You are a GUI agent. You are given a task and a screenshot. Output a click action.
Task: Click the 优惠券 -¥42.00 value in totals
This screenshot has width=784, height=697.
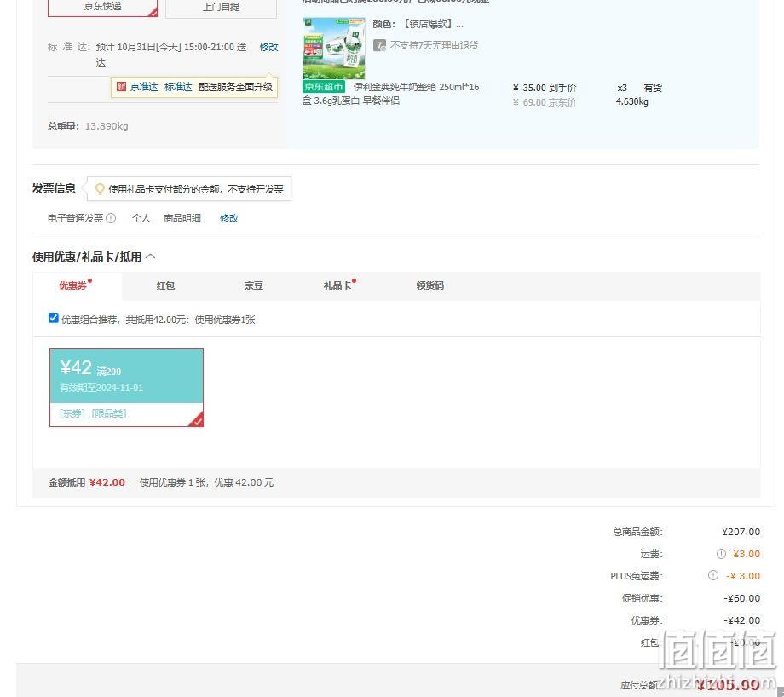(x=742, y=620)
